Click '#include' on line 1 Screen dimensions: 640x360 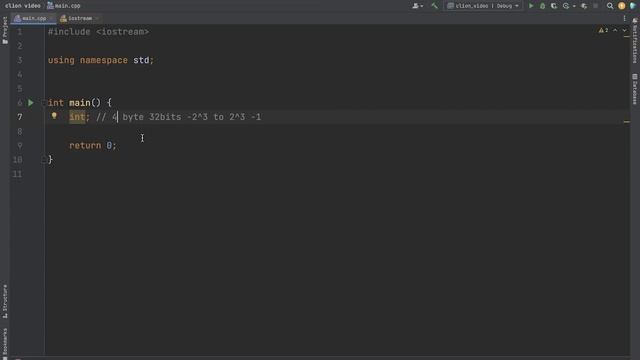pyautogui.click(x=69, y=32)
